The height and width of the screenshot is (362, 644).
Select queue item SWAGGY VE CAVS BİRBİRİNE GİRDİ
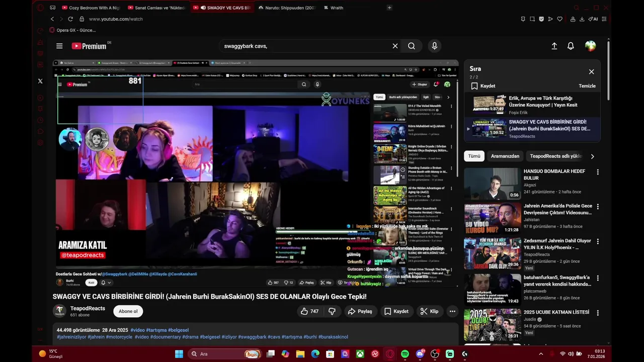tap(532, 128)
